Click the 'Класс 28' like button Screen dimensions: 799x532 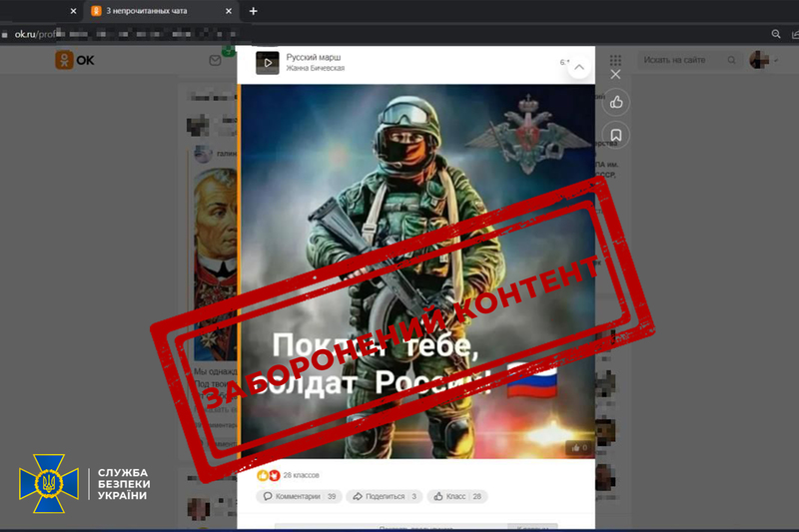(457, 496)
